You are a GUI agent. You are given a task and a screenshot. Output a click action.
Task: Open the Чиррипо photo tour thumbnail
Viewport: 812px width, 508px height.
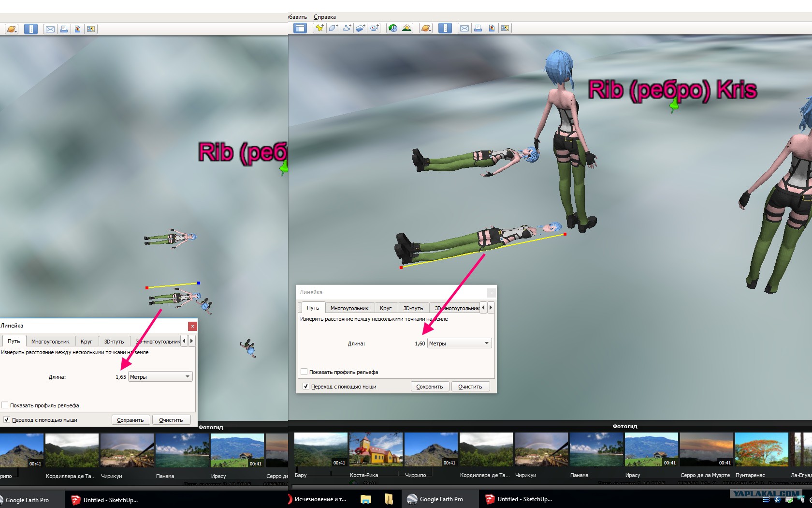[x=431, y=450]
